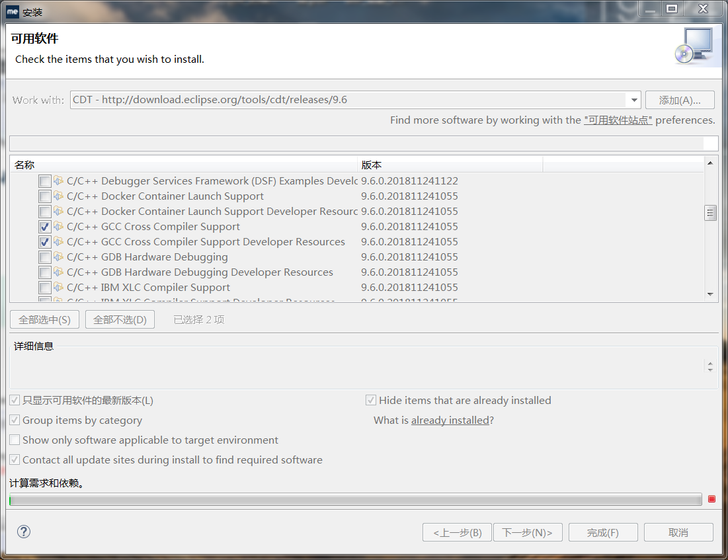Screen dimensions: 728x560
Task: Click the 添加(A) button
Action: pos(680,99)
